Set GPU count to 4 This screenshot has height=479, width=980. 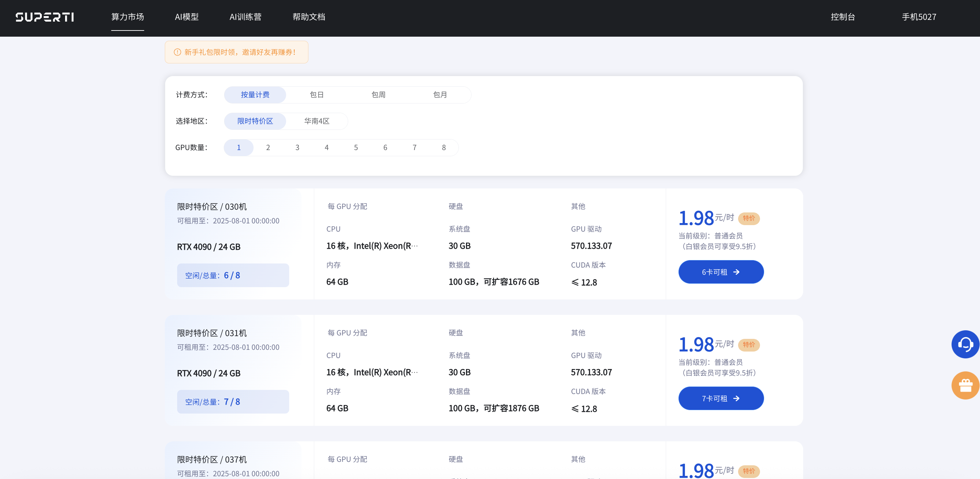[x=327, y=148]
